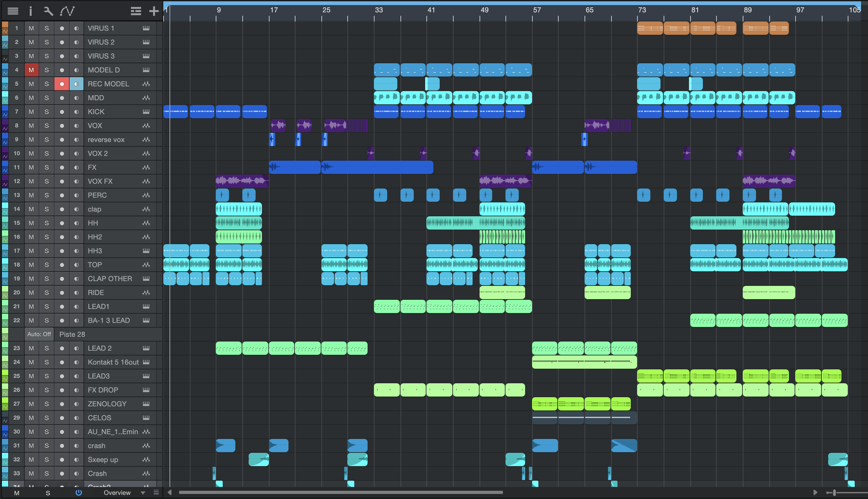Select the CLAP OTHER track name
Viewport: 868px width, 499px height.
[x=110, y=279]
